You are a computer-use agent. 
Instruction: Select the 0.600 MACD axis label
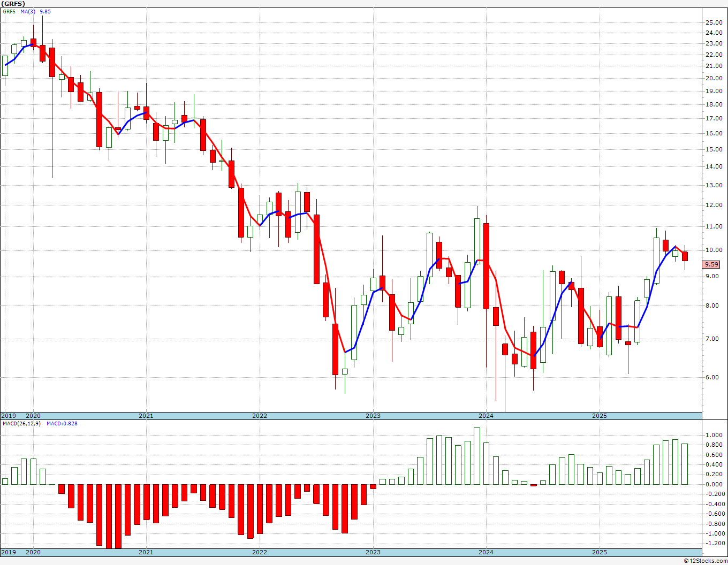(x=714, y=455)
